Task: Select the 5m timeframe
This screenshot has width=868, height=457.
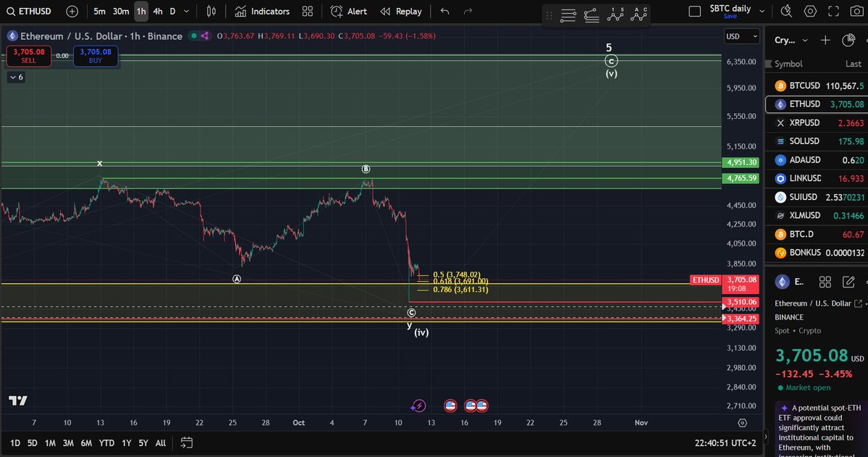Action: [x=99, y=11]
